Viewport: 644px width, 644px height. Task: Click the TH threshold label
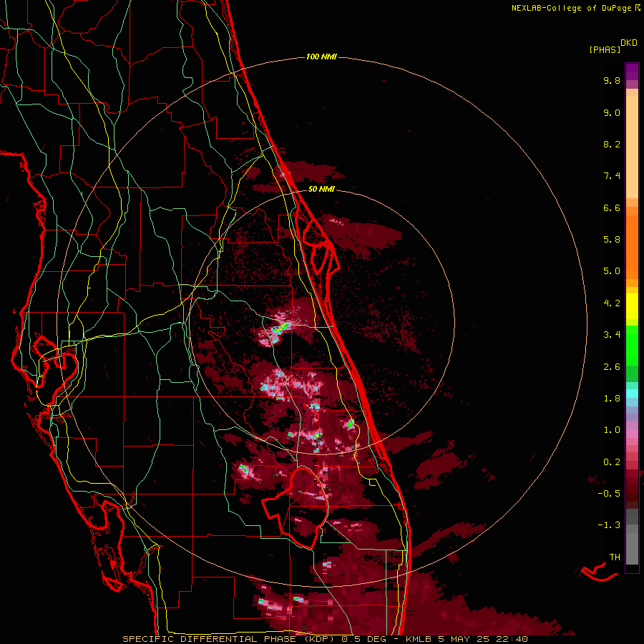click(x=615, y=557)
